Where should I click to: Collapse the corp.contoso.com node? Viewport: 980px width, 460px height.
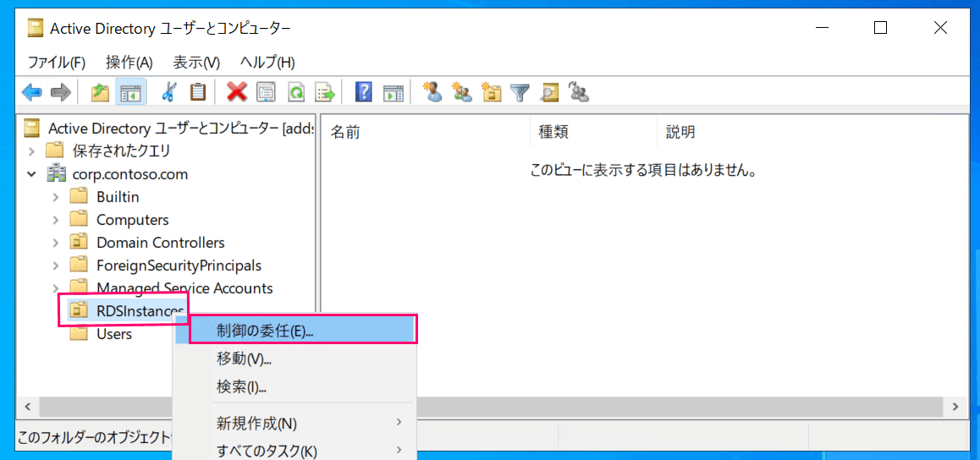coord(32,174)
